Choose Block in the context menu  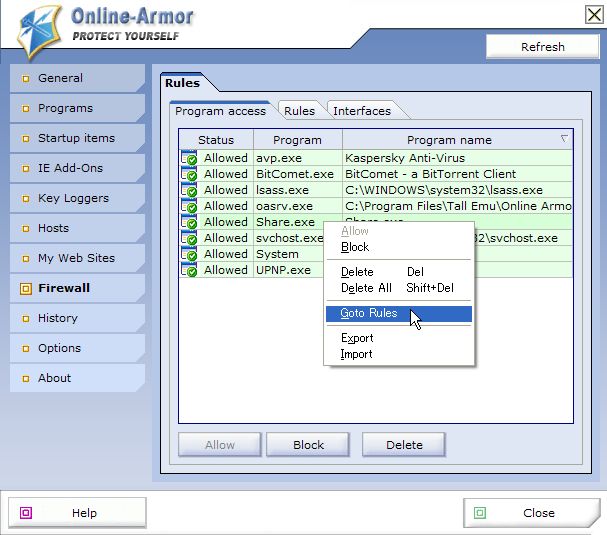(399, 247)
